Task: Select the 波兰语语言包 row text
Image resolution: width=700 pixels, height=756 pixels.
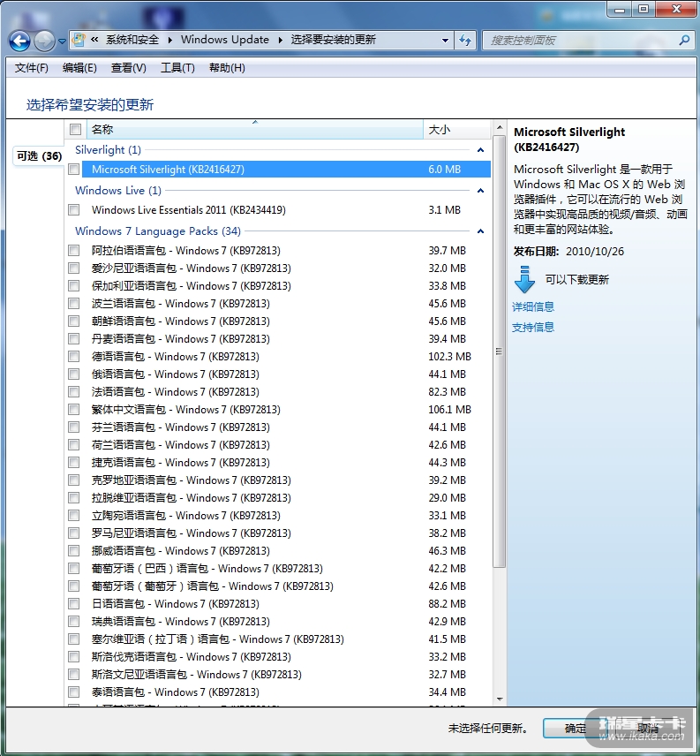Action: (x=181, y=303)
